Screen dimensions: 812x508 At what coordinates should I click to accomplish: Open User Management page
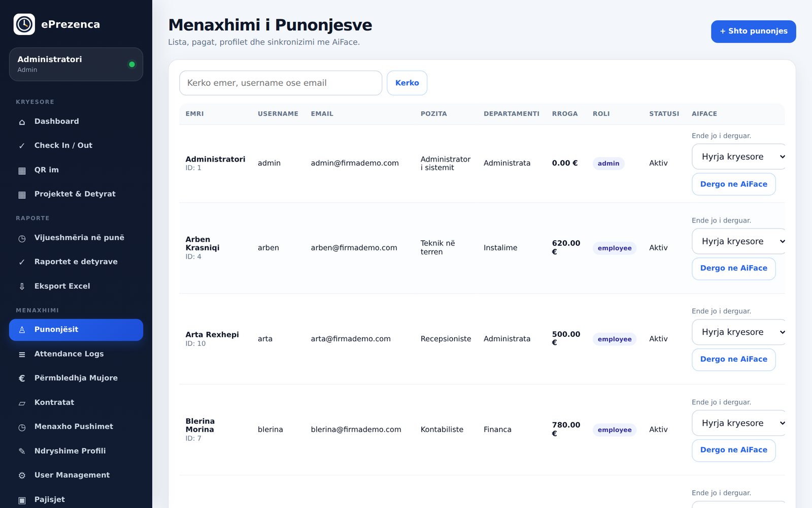point(76,475)
